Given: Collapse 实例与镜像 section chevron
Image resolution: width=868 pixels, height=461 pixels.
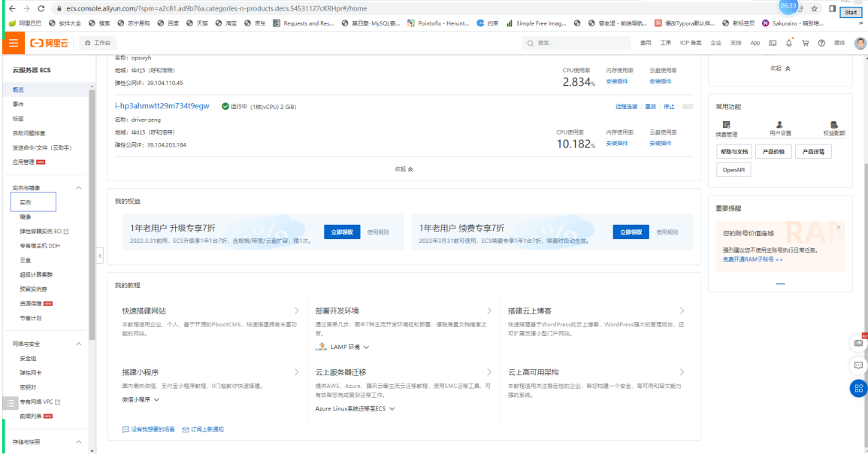Looking at the screenshot, I should 79,188.
